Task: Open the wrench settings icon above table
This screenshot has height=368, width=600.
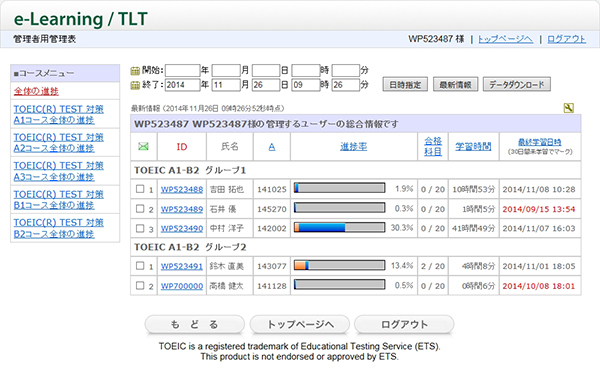Action: [569, 108]
